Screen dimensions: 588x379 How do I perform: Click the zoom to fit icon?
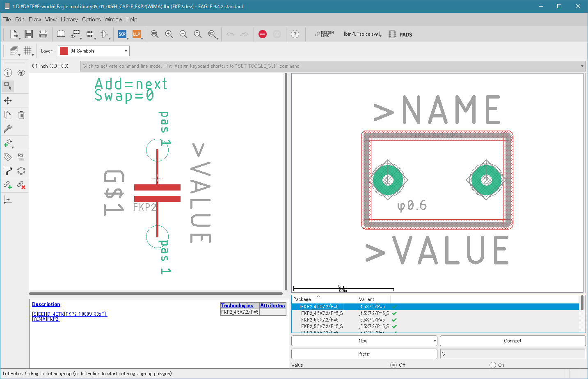155,34
